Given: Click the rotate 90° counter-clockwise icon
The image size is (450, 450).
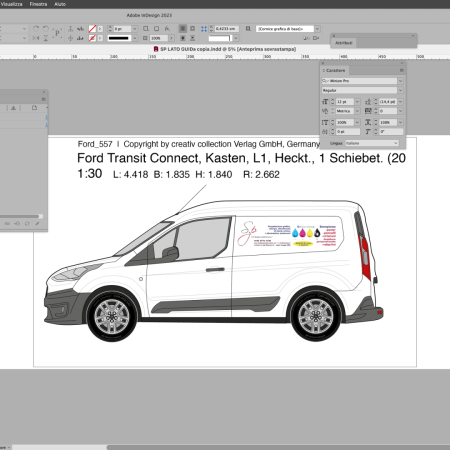Looking at the screenshot, I should [46, 29].
